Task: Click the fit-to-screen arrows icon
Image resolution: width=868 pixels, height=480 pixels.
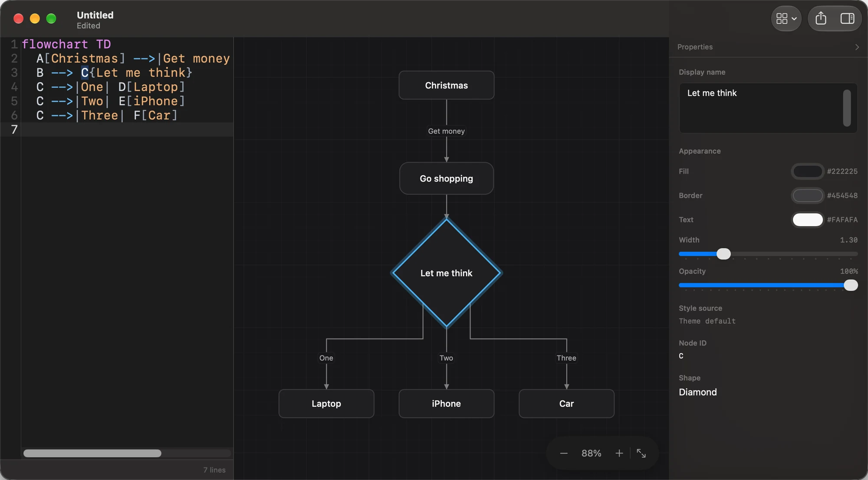Action: tap(641, 453)
